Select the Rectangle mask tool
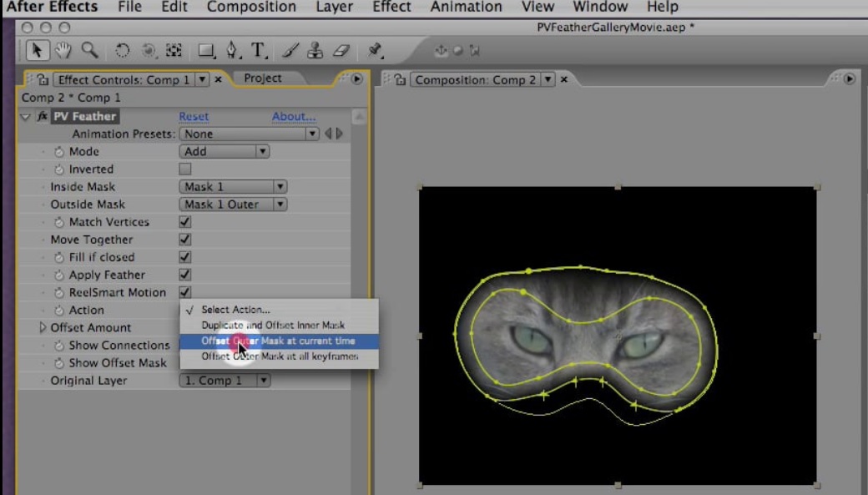This screenshot has width=868, height=495. [206, 51]
